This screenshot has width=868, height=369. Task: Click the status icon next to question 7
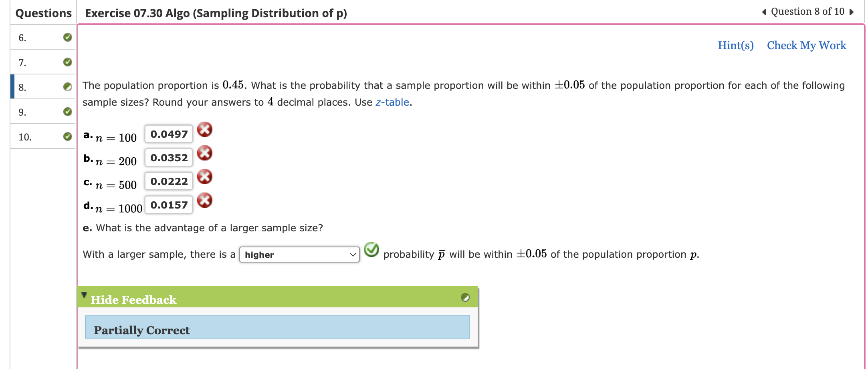tap(67, 62)
